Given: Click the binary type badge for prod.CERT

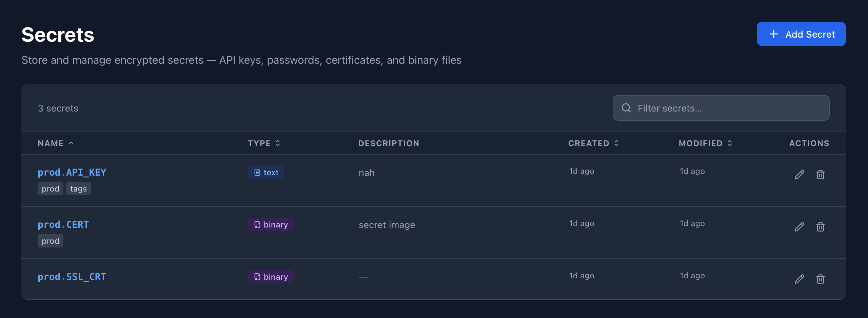Looking at the screenshot, I should (x=271, y=224).
